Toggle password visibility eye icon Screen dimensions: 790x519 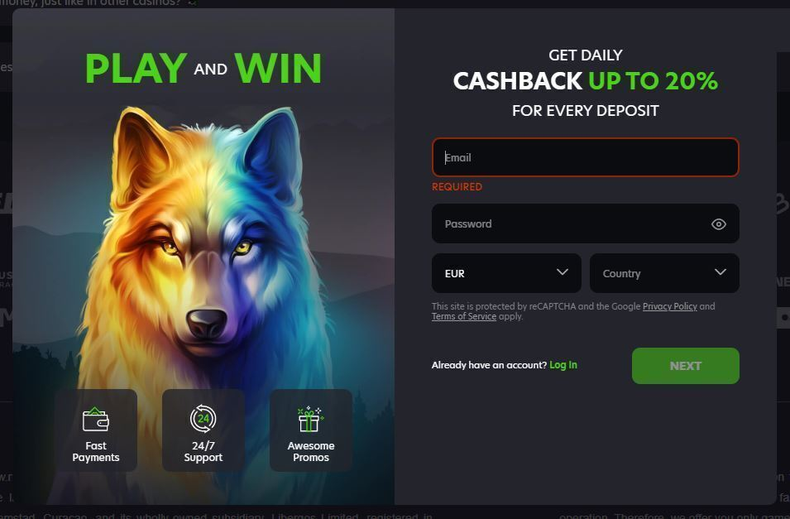pos(718,224)
